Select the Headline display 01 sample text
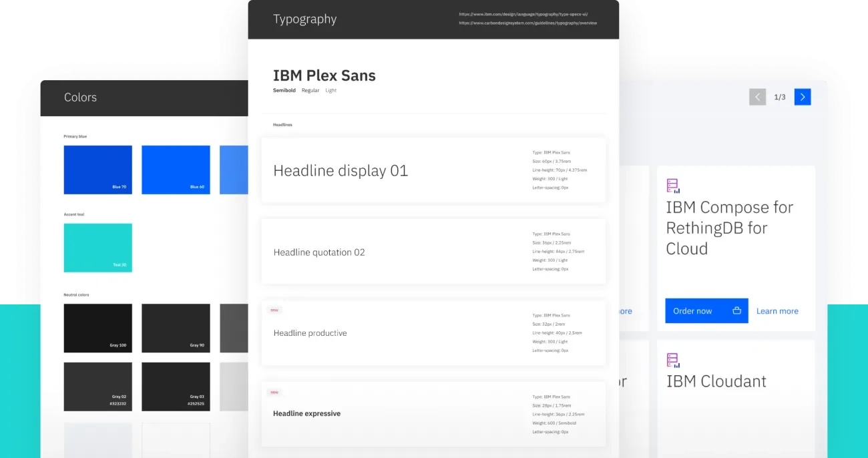This screenshot has width=868, height=458. (341, 171)
